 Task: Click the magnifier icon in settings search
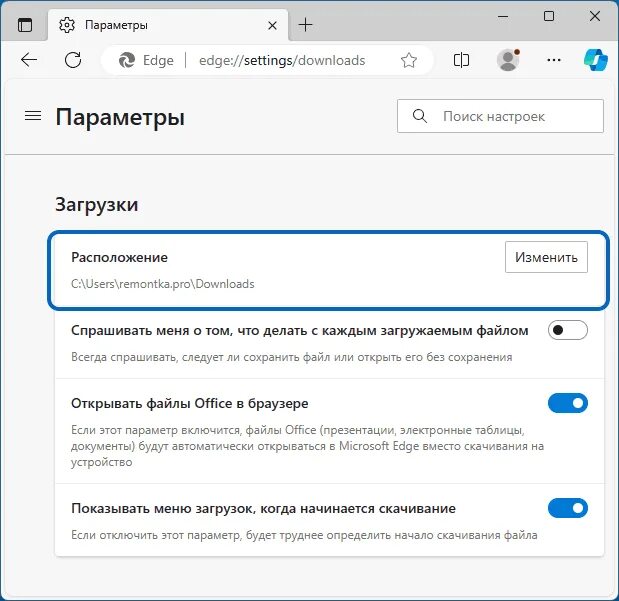point(420,116)
